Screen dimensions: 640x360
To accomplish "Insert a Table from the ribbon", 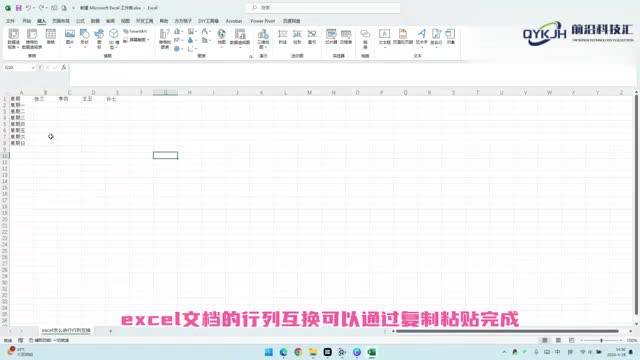I will pos(51,37).
